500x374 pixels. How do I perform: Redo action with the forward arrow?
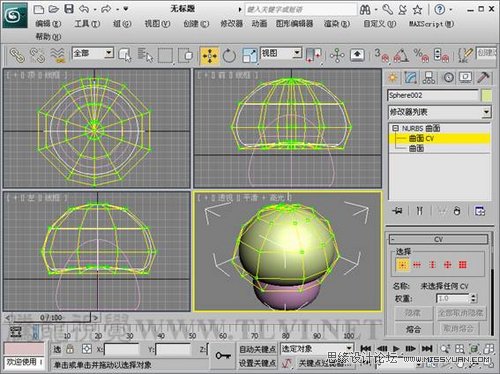coord(106,9)
